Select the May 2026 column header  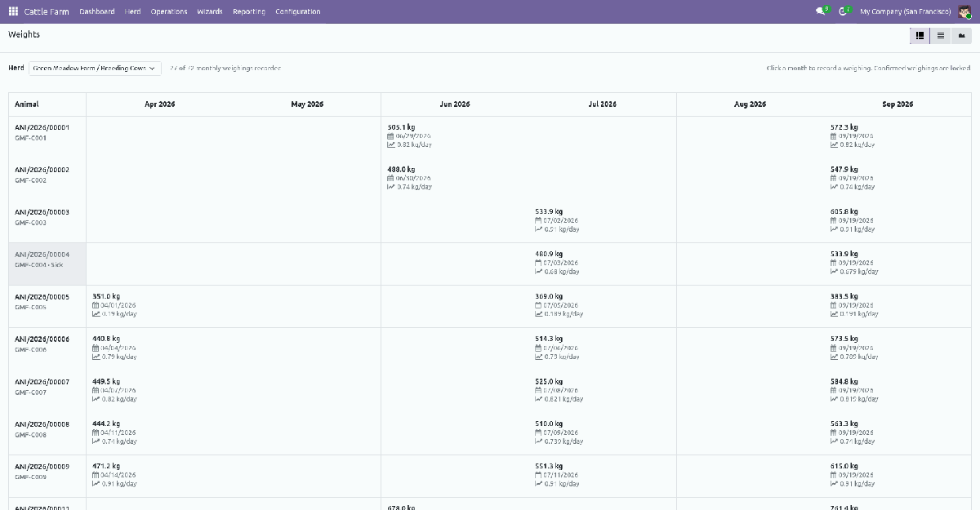(x=307, y=104)
